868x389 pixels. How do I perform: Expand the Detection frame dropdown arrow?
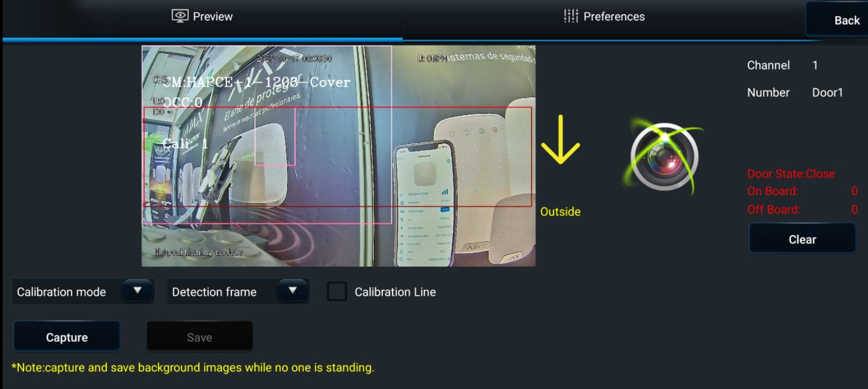pyautogui.click(x=292, y=290)
